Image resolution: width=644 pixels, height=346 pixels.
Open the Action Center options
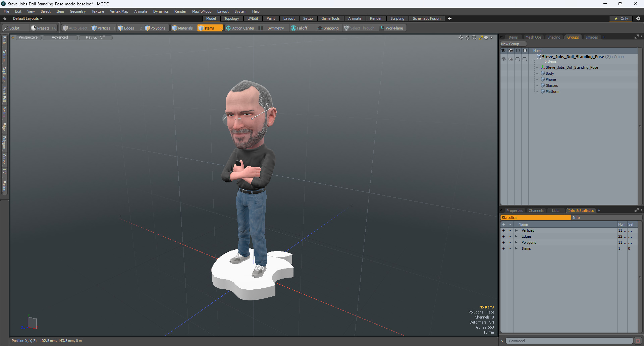coord(240,28)
